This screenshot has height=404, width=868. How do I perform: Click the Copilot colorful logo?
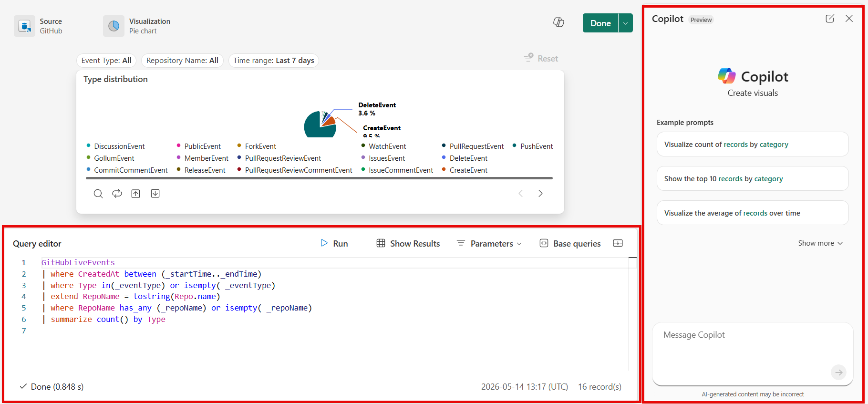(x=727, y=76)
